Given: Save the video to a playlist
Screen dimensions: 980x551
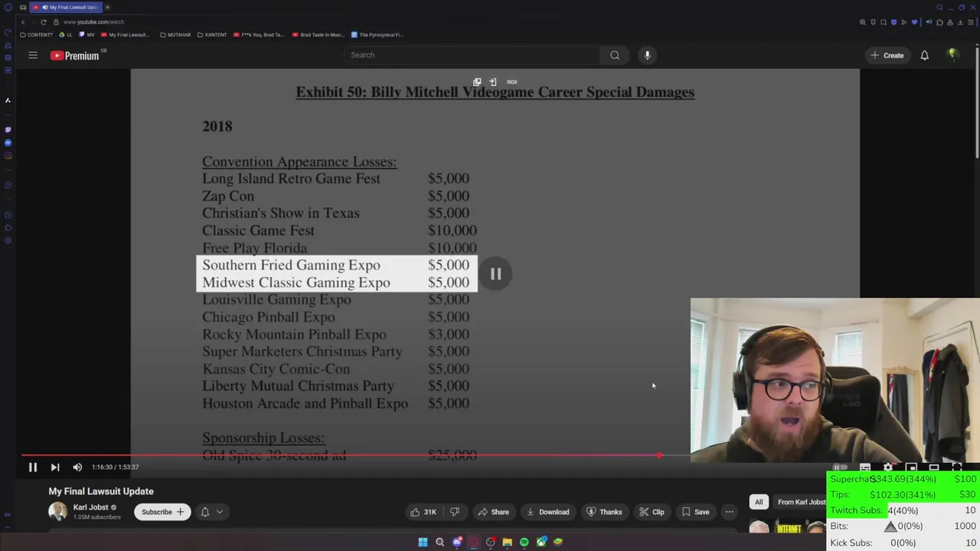Looking at the screenshot, I should pyautogui.click(x=695, y=512).
